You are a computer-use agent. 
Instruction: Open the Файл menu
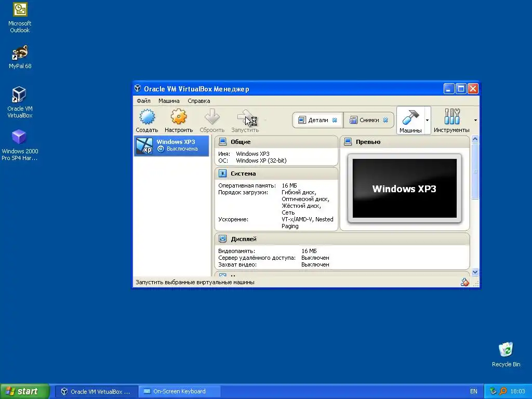pos(143,101)
